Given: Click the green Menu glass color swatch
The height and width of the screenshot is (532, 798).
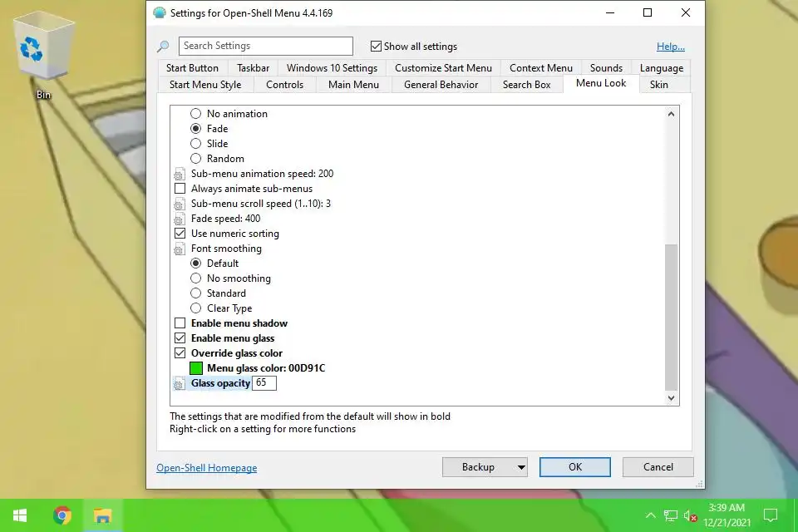Looking at the screenshot, I should [x=196, y=368].
